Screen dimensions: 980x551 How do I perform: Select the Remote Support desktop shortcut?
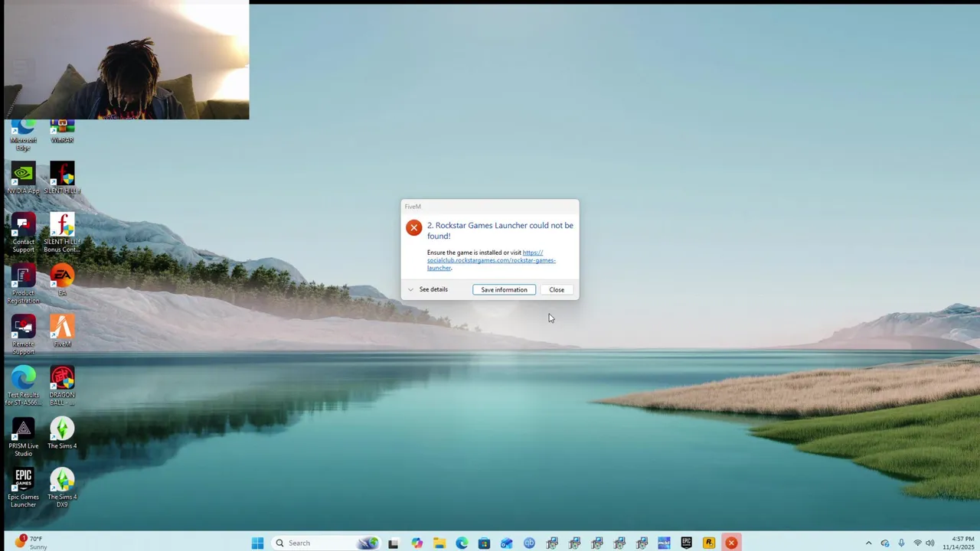tap(23, 334)
